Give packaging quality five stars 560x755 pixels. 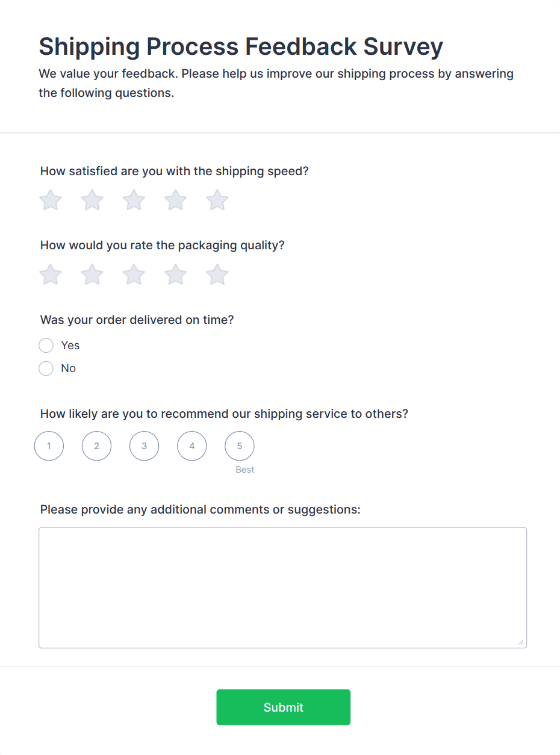pyautogui.click(x=217, y=275)
